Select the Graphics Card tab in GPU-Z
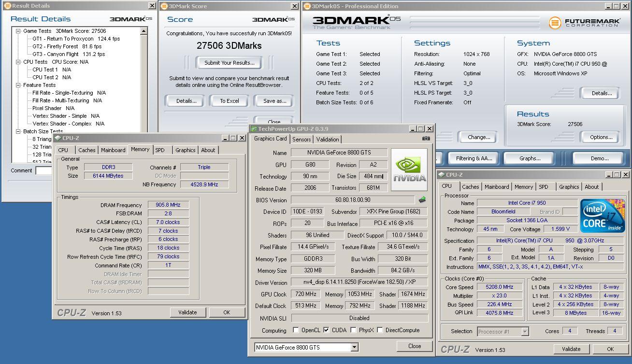Viewport: 632px width, 364px height. coord(271,139)
